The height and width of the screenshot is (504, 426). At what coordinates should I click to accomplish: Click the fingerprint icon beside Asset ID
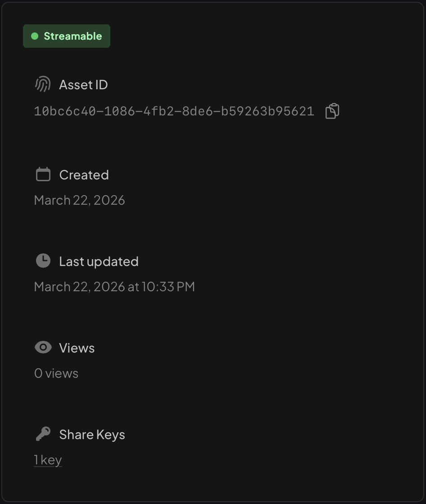[x=43, y=84]
